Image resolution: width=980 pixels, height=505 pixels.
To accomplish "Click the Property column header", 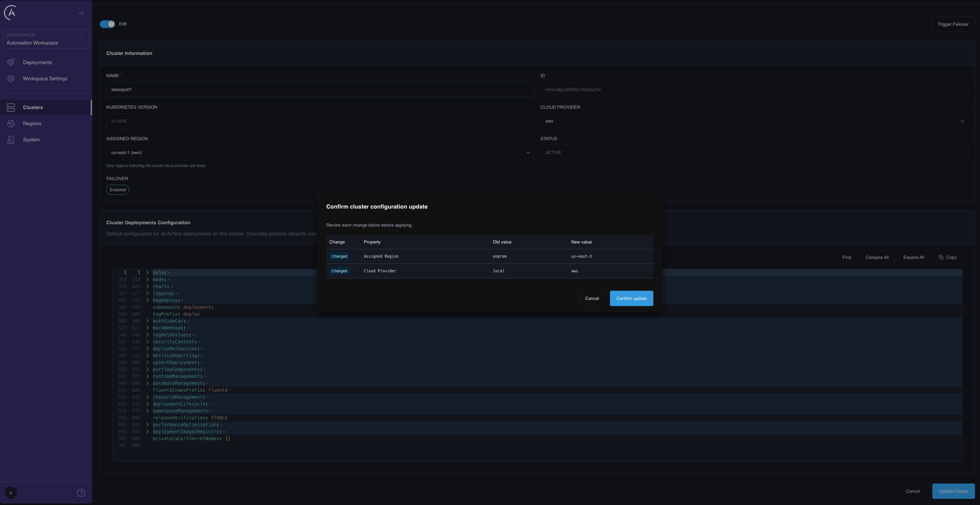I will pos(372,242).
